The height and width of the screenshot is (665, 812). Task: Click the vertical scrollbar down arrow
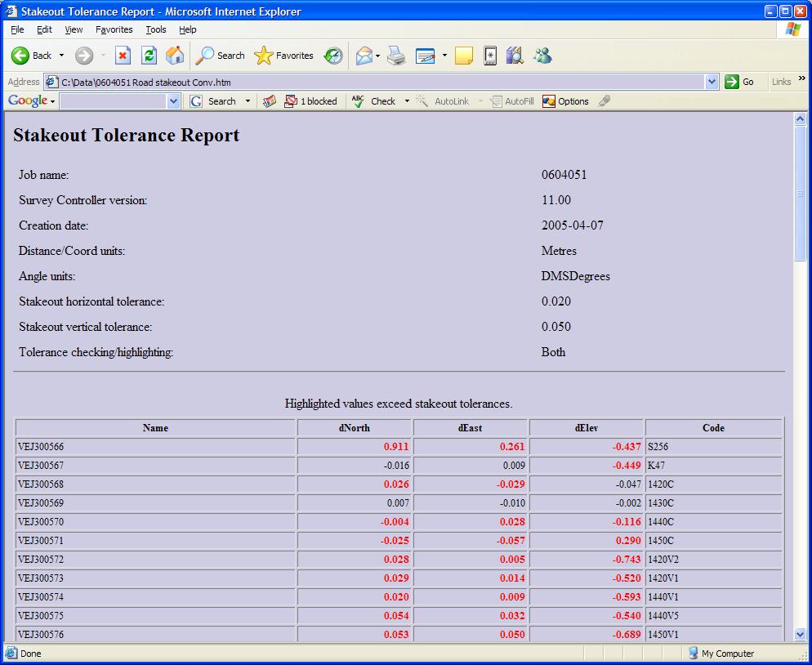[800, 634]
